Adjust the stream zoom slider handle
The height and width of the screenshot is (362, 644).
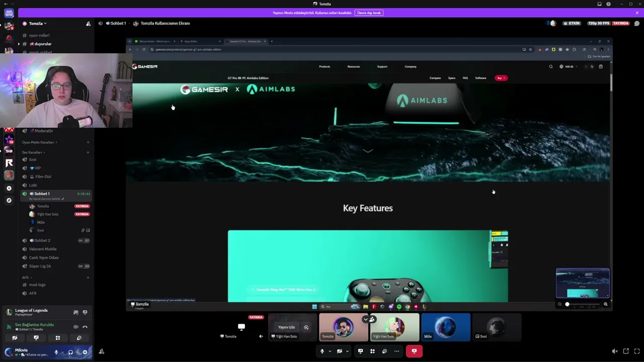(x=567, y=304)
